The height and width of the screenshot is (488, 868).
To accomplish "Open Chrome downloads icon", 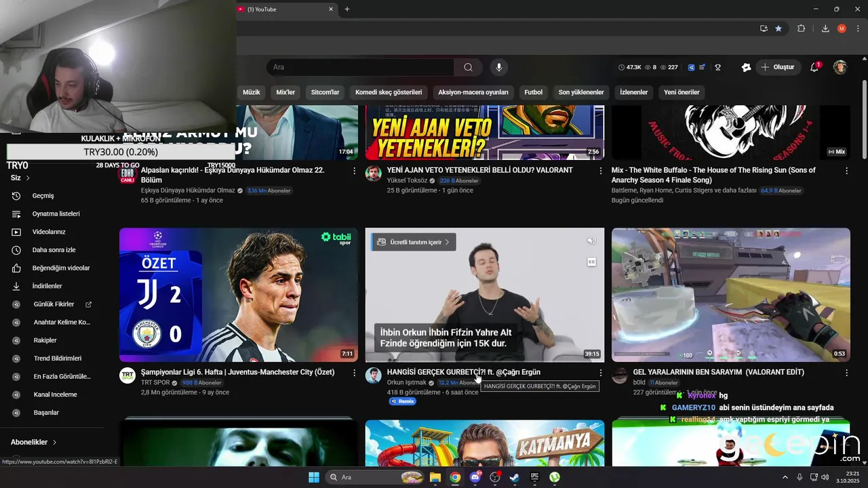I will pyautogui.click(x=825, y=28).
